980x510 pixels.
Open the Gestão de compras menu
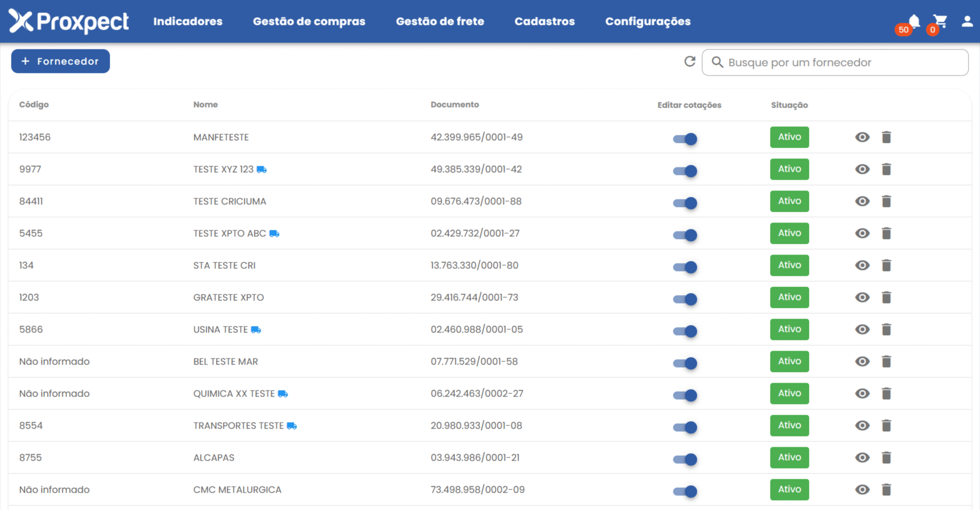click(309, 21)
